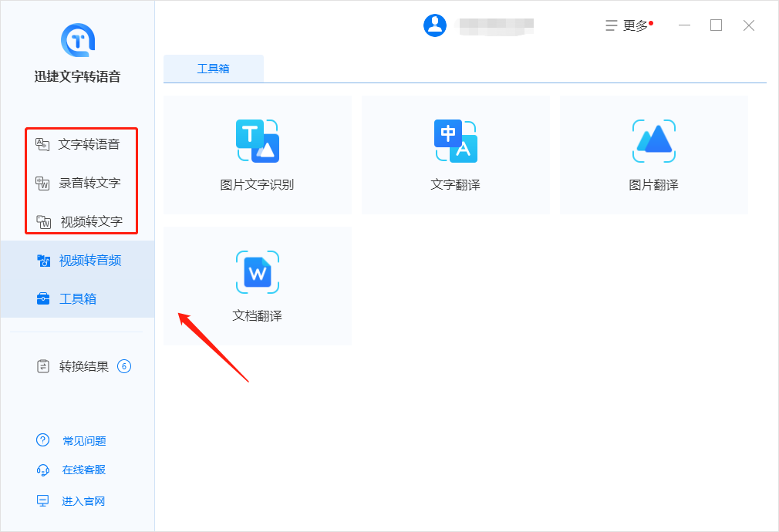Screen dimensions: 779x532
Task: Click the user avatar icon
Action: [x=435, y=25]
